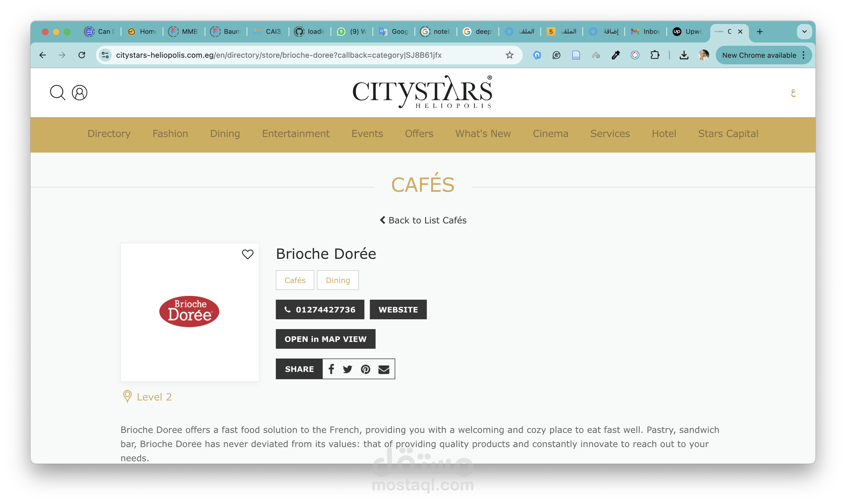This screenshot has height=504, width=846.
Task: Click Back to List Cafés link
Action: tap(423, 220)
